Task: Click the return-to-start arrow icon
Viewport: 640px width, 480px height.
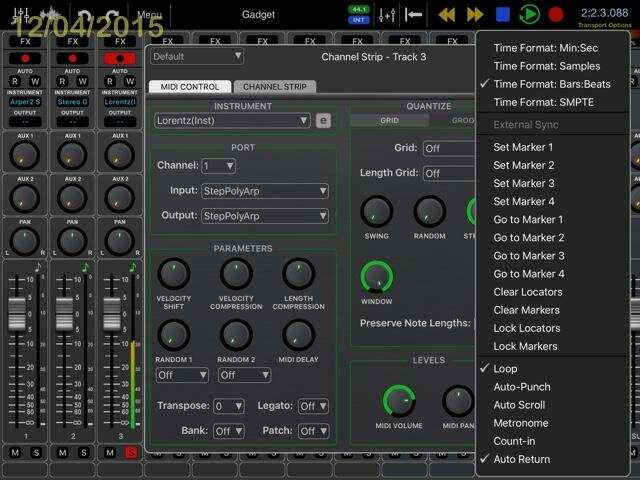Action: (413, 15)
